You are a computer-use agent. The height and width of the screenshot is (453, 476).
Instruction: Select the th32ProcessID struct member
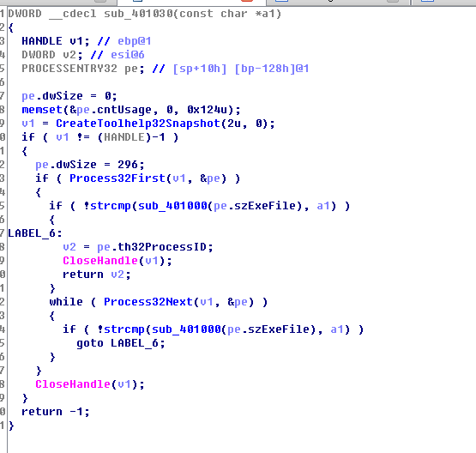coord(162,247)
